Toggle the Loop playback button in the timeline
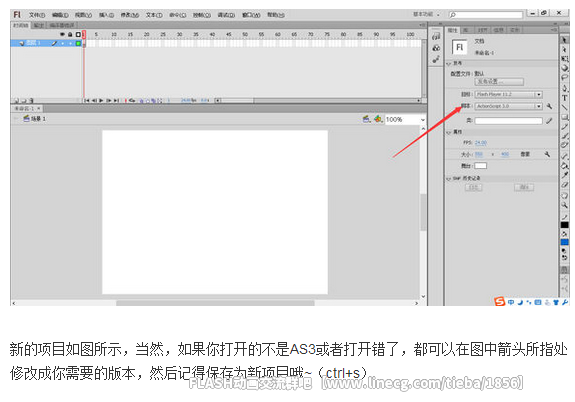The width and height of the screenshot is (575, 402). click(132, 100)
